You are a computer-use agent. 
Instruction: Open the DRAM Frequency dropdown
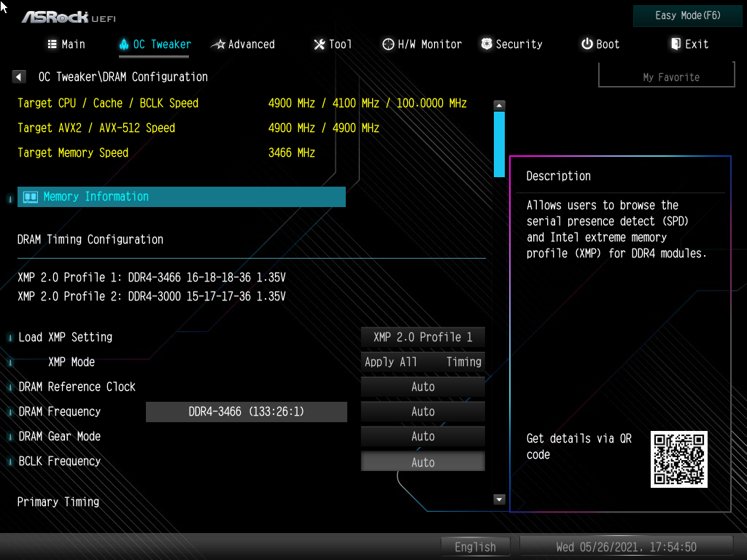(x=422, y=411)
